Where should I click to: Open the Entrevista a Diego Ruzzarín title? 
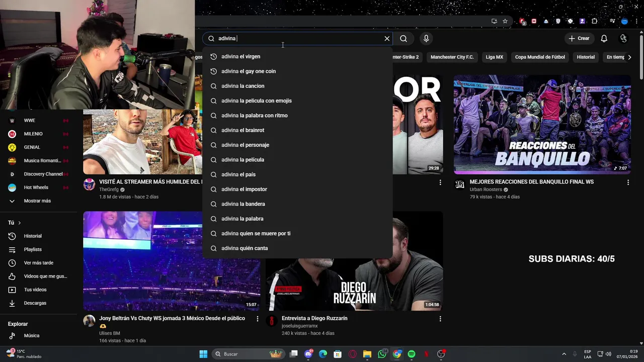coord(314,319)
